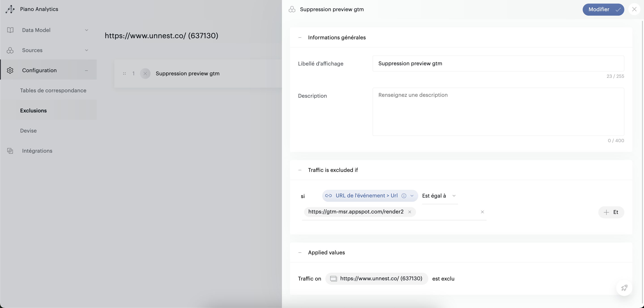Add an Et condition
This screenshot has width=644, height=308.
coord(611,212)
